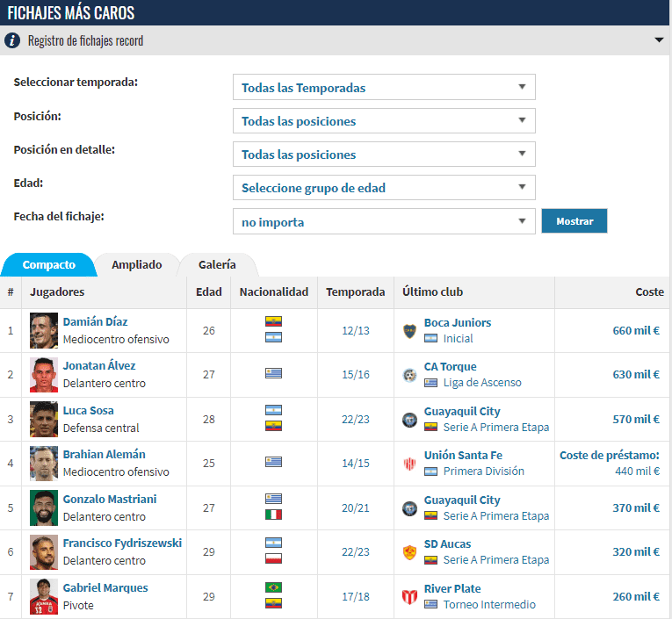Click the SD Aucas club crest icon

pyautogui.click(x=409, y=552)
